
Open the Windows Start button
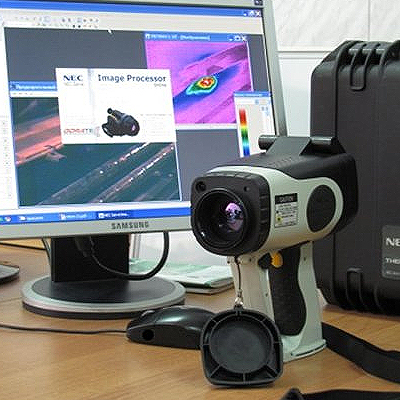click(5, 219)
